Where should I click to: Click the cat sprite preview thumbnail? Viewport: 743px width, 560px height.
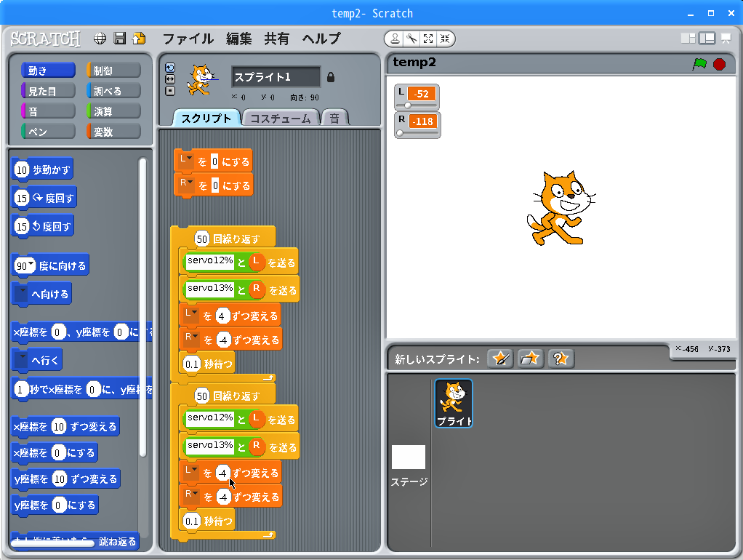coord(201,80)
